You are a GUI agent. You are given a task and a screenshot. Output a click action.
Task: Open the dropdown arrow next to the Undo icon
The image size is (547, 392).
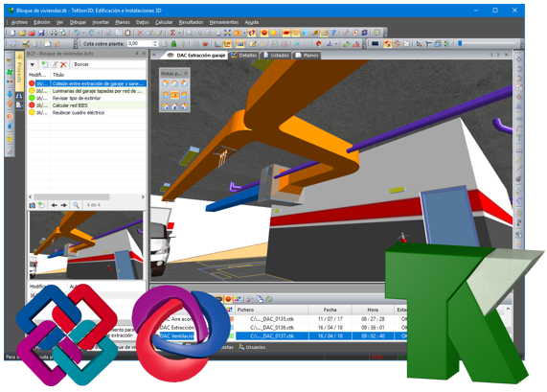pyautogui.click(x=83, y=34)
